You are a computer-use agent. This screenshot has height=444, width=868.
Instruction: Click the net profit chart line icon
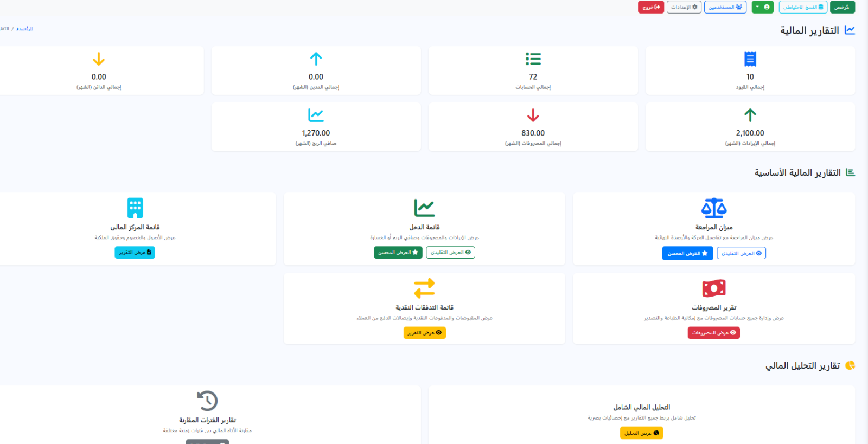[x=316, y=115]
